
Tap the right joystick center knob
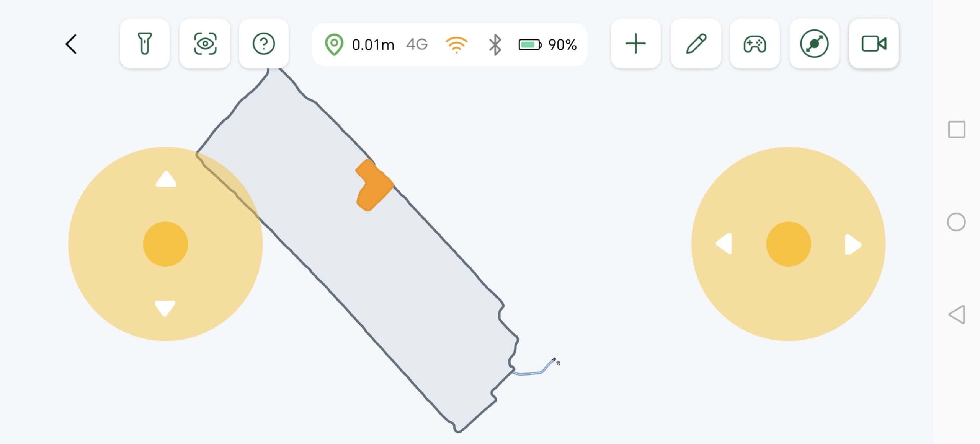[x=788, y=244]
